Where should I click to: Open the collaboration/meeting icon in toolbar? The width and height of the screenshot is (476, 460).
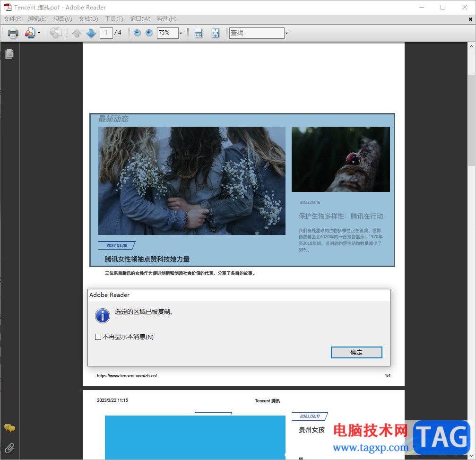pos(30,33)
